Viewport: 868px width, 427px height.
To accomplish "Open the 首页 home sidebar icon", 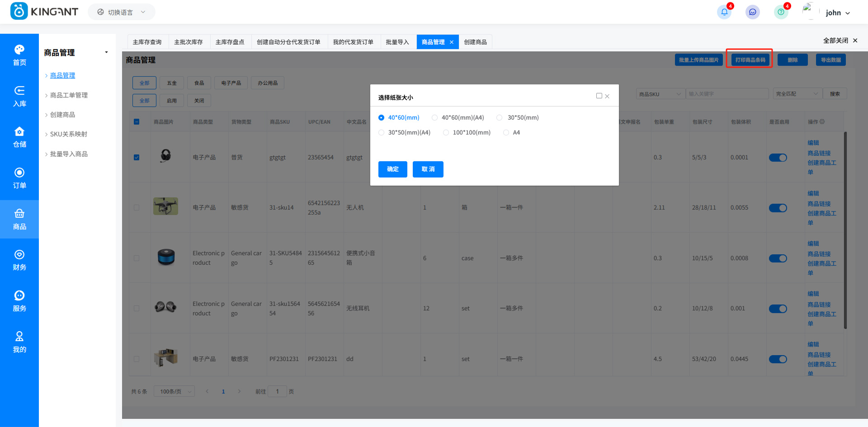I will pyautogui.click(x=19, y=55).
